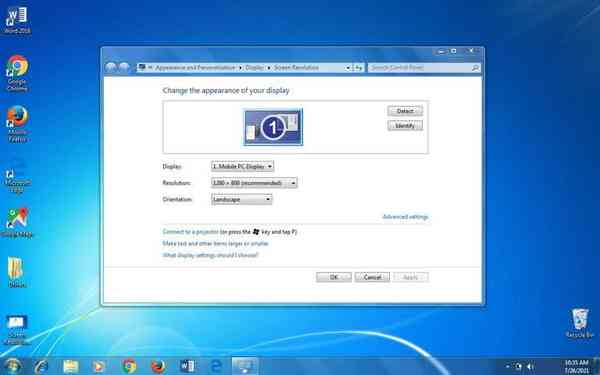Click the Show desktop strip on the taskbar

[x=597, y=367]
